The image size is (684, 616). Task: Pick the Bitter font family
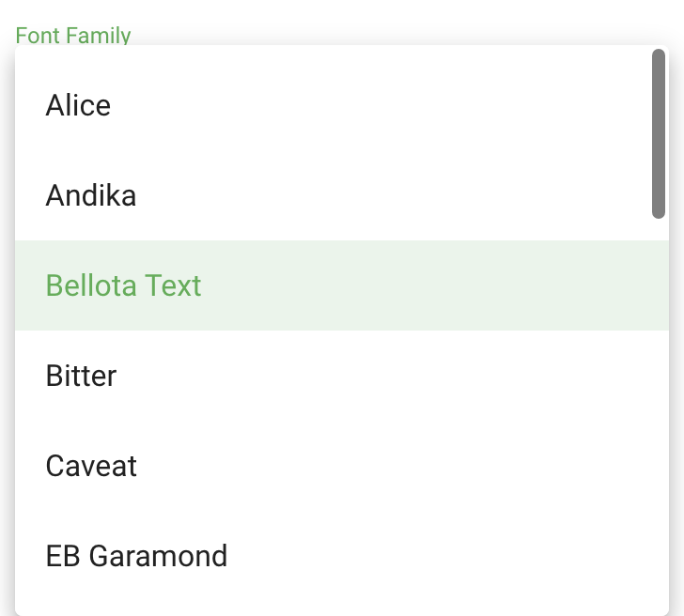click(342, 376)
